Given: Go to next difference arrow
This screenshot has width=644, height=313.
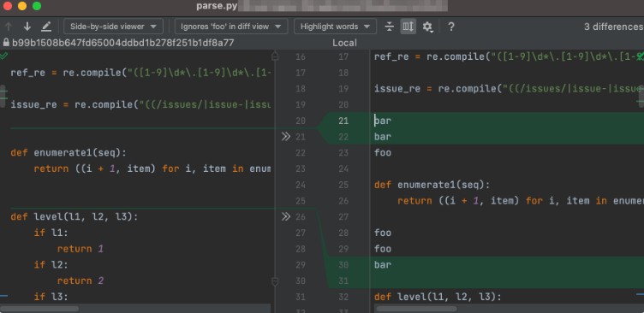Looking at the screenshot, I should tap(27, 27).
